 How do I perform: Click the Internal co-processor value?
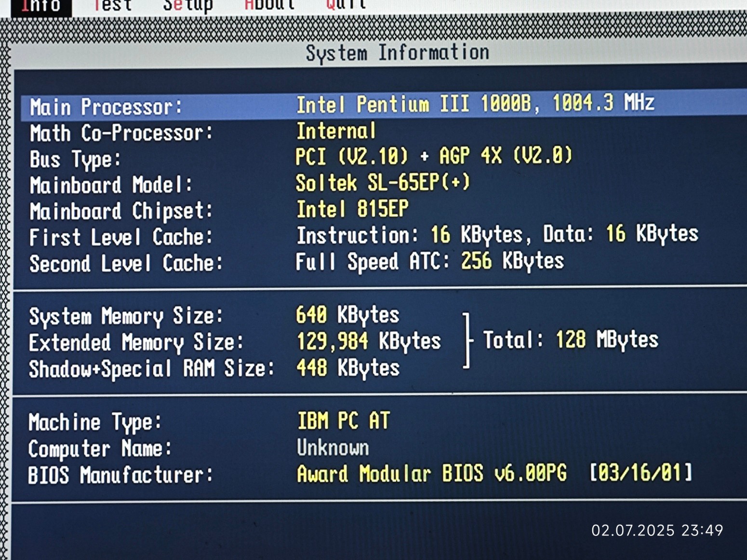point(336,131)
